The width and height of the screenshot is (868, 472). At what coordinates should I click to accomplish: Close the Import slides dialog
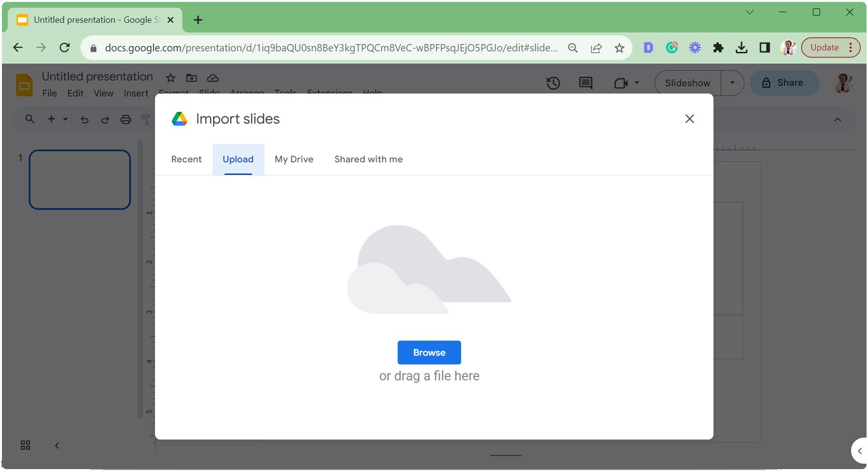pyautogui.click(x=689, y=119)
